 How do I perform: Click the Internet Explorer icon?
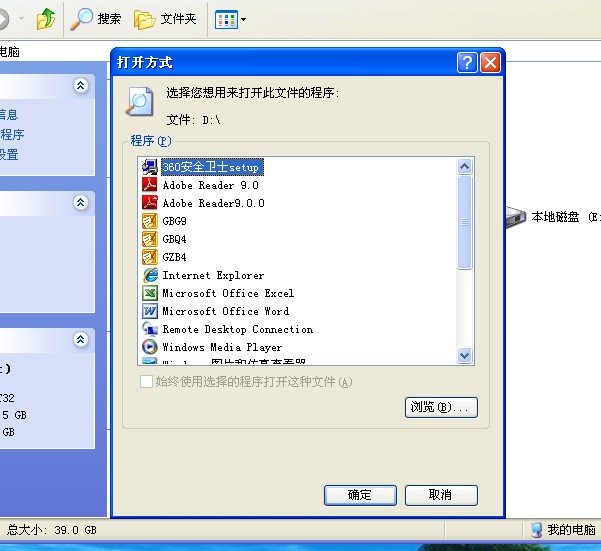pos(150,275)
